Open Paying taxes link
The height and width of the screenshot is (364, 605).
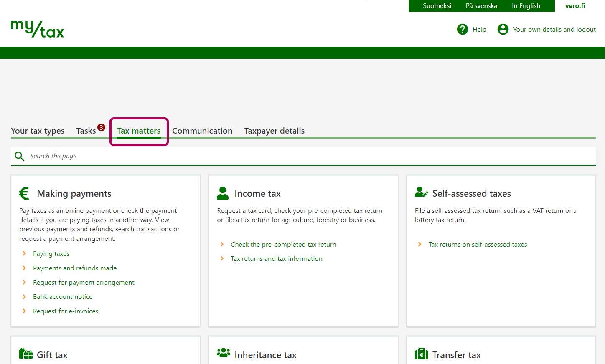point(51,254)
